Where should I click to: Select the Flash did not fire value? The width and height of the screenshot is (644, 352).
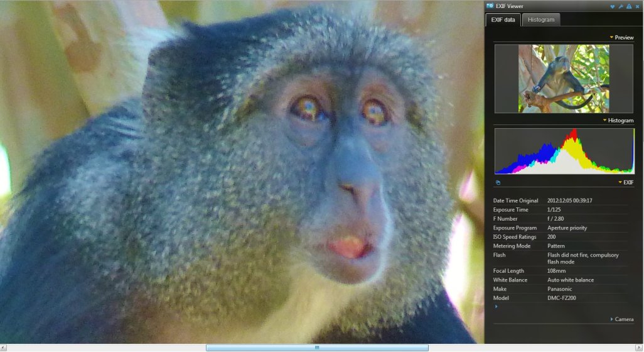coord(583,258)
